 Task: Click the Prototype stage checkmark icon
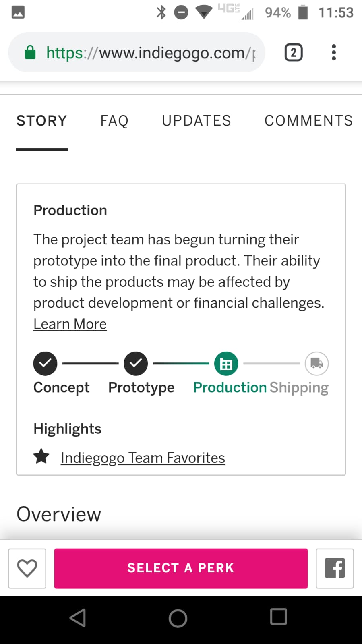pyautogui.click(x=136, y=363)
